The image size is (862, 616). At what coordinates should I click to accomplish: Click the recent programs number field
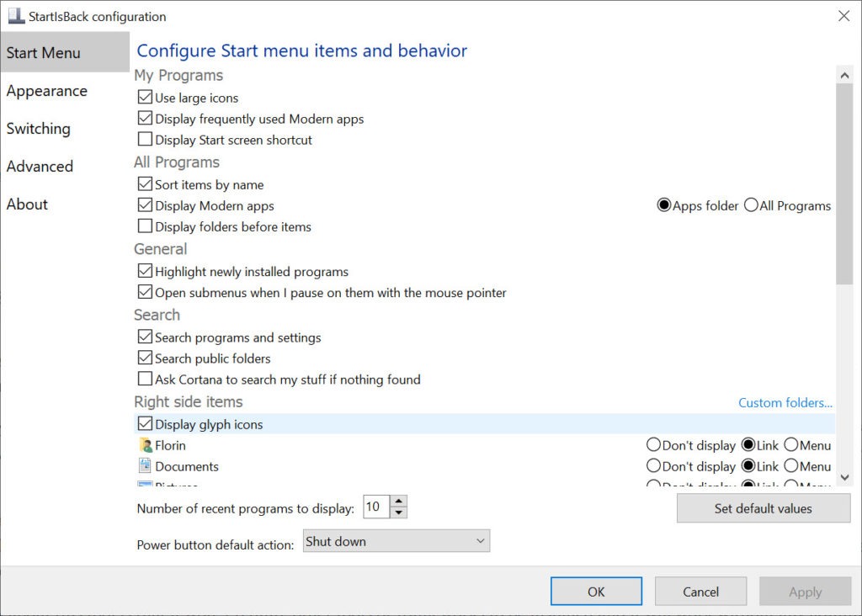[376, 507]
